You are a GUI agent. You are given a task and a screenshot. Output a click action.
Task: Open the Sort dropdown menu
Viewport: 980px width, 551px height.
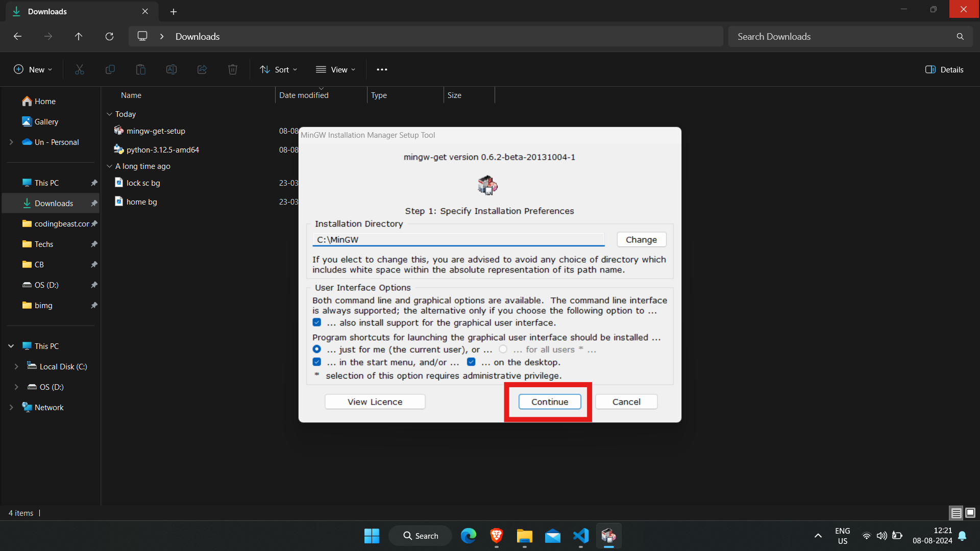click(279, 69)
